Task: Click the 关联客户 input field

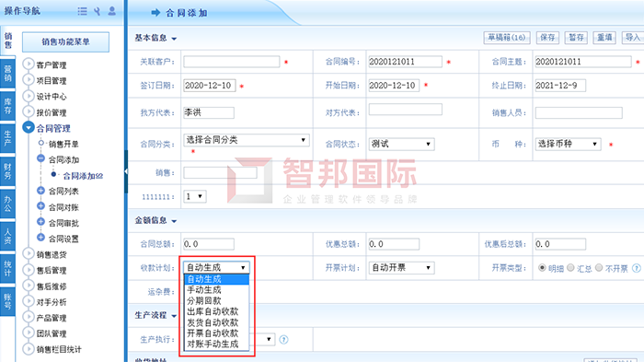Action: pos(232,62)
